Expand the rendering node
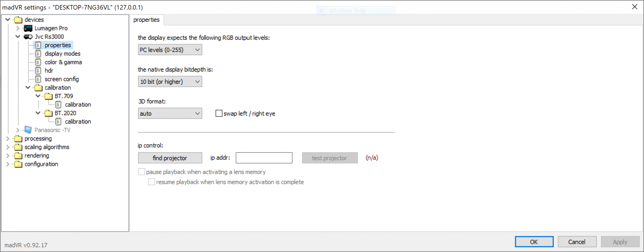 (8, 155)
